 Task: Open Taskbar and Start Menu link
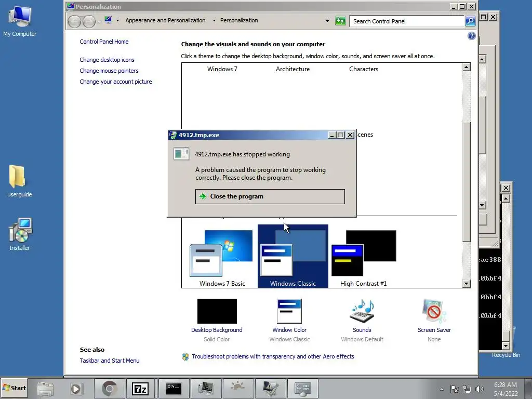[110, 361]
